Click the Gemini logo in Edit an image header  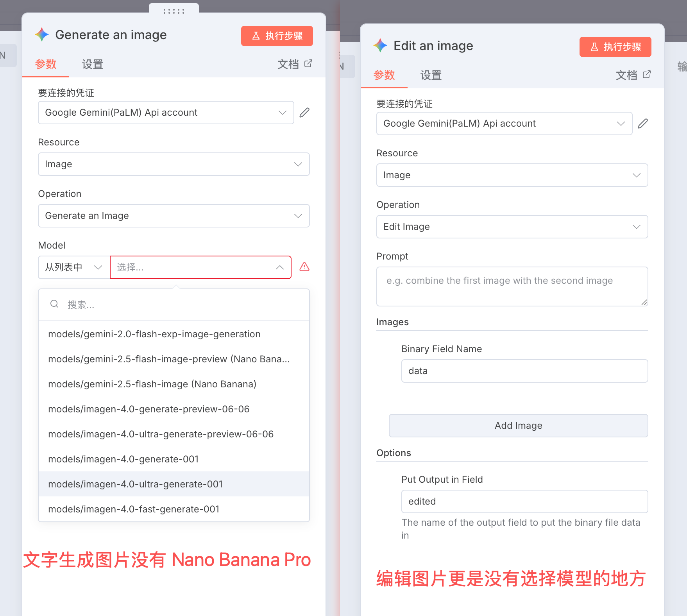(x=380, y=46)
